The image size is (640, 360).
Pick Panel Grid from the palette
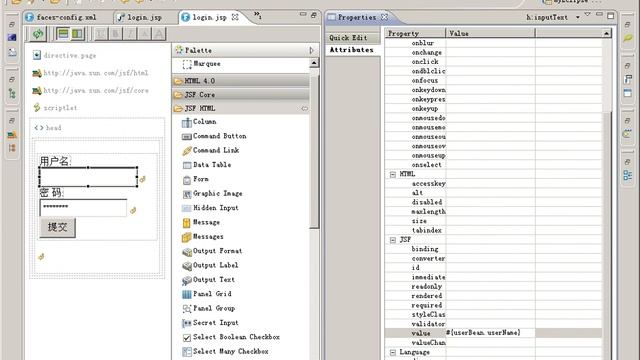click(x=207, y=294)
